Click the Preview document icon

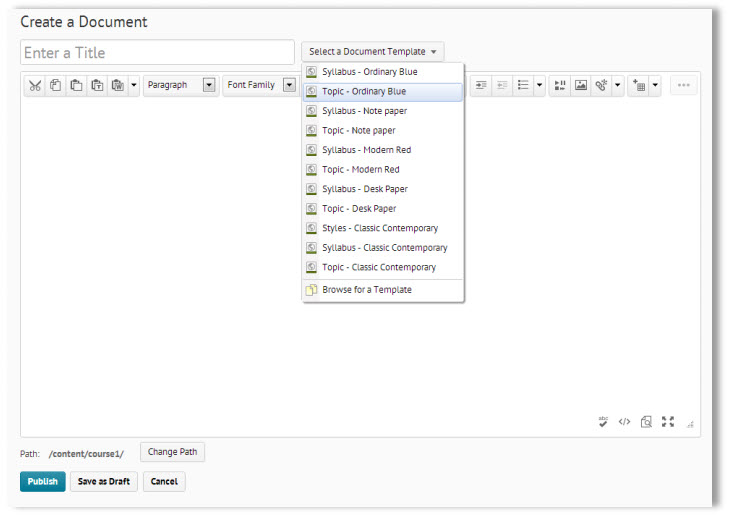646,421
